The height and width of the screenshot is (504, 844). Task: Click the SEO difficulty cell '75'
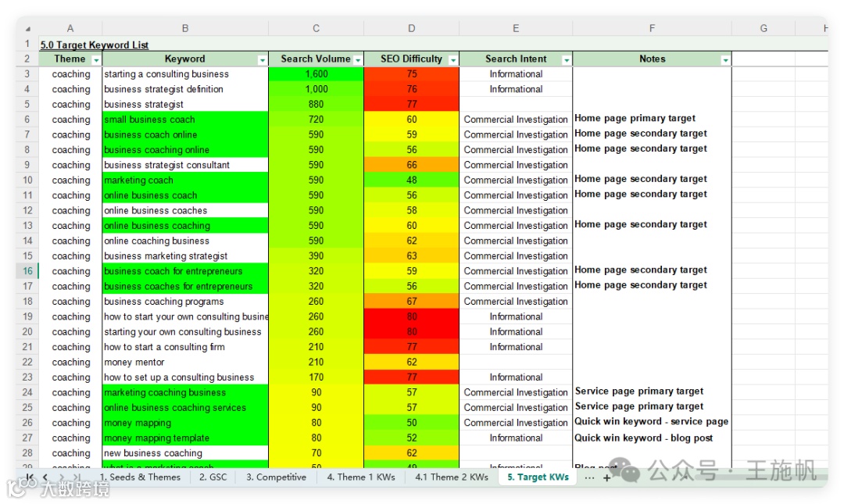tap(411, 74)
